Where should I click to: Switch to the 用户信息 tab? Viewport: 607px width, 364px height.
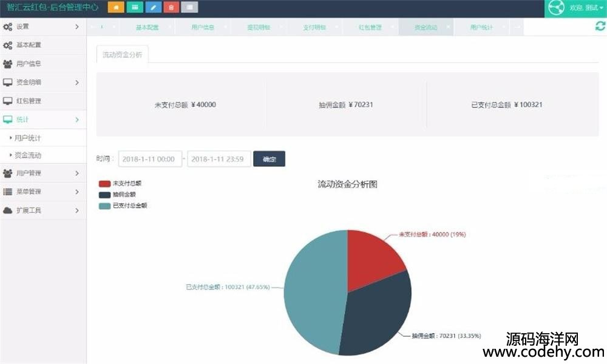[x=203, y=27]
